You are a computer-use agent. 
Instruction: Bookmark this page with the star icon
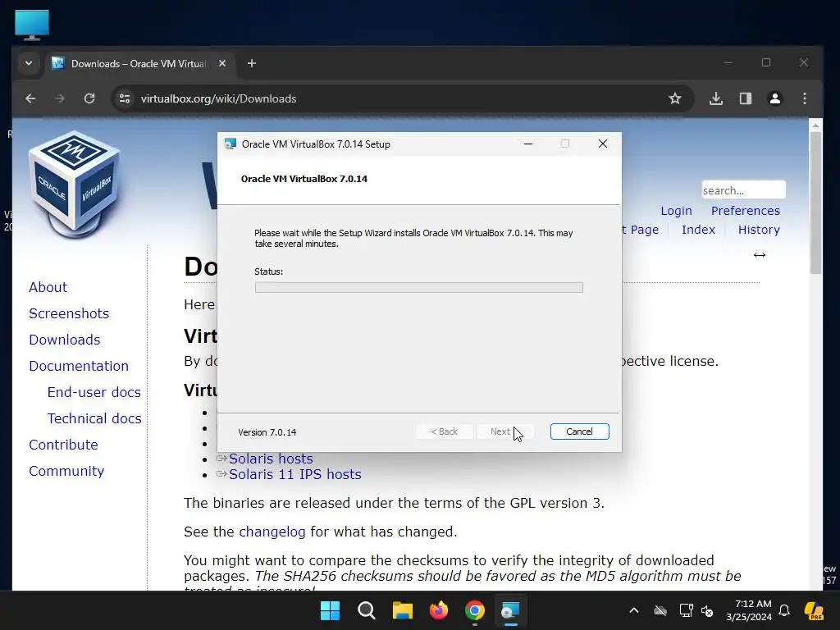(x=675, y=98)
